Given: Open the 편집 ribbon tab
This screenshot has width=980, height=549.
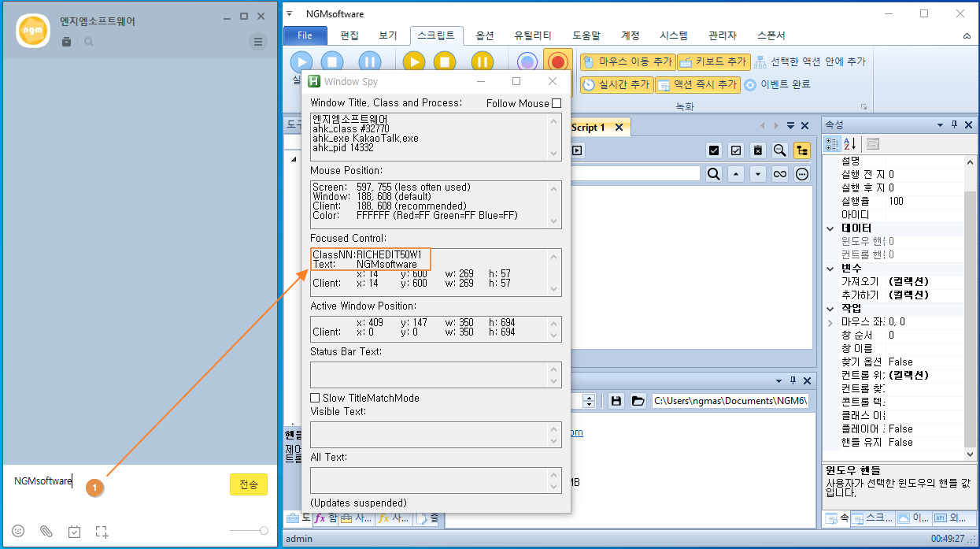Looking at the screenshot, I should pyautogui.click(x=349, y=35).
